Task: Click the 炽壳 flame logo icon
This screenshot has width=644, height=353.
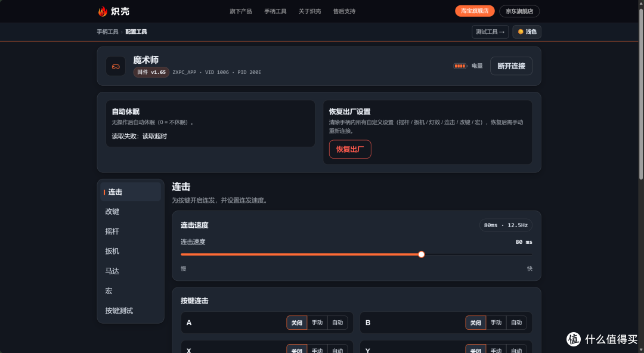Action: pyautogui.click(x=103, y=11)
